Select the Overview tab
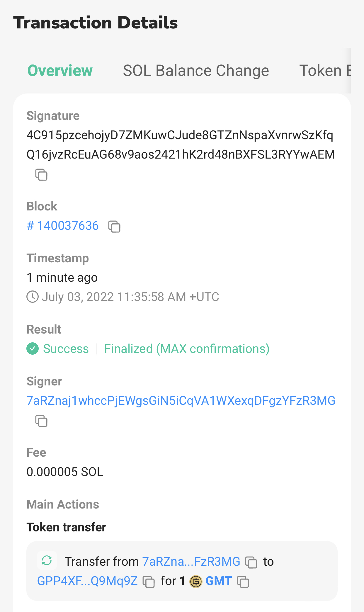Image resolution: width=364 pixels, height=612 pixels. pyautogui.click(x=60, y=71)
